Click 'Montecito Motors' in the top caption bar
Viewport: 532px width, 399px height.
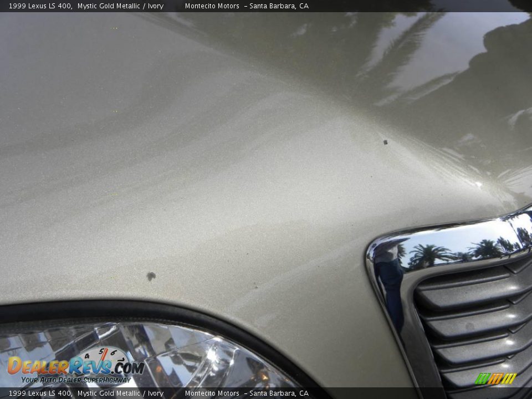pos(212,6)
